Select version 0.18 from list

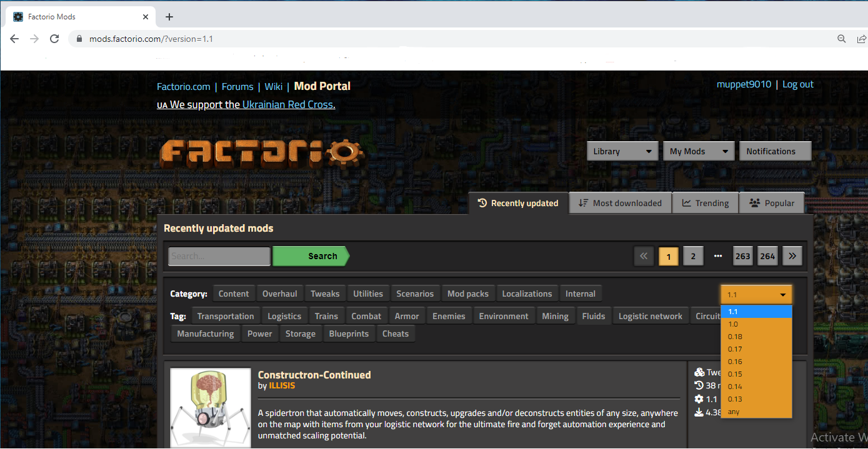pos(756,337)
